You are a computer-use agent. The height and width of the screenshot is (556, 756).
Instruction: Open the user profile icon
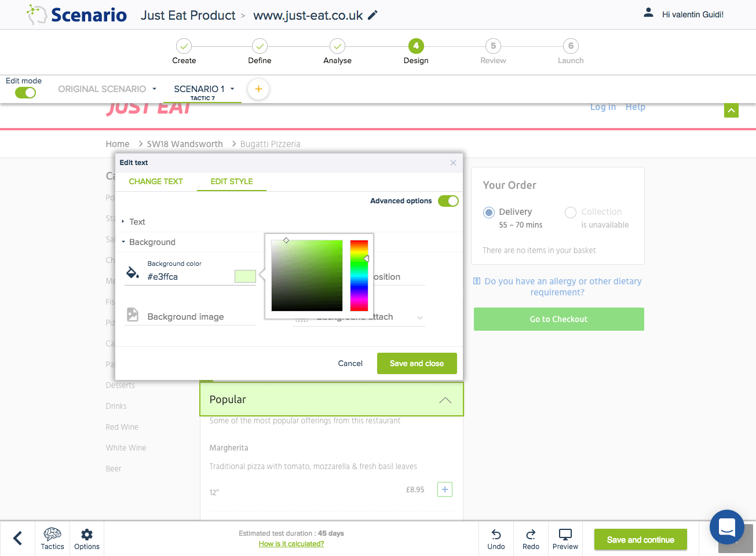click(x=648, y=12)
